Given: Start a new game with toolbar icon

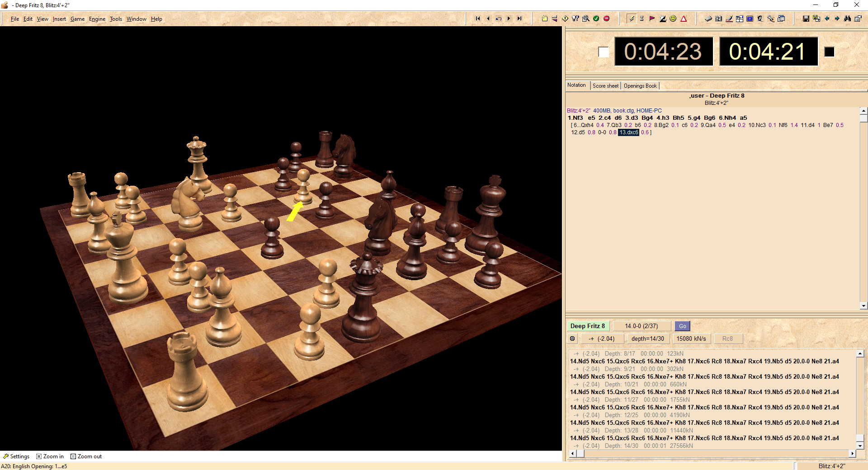Looking at the screenshot, I should click(x=544, y=19).
